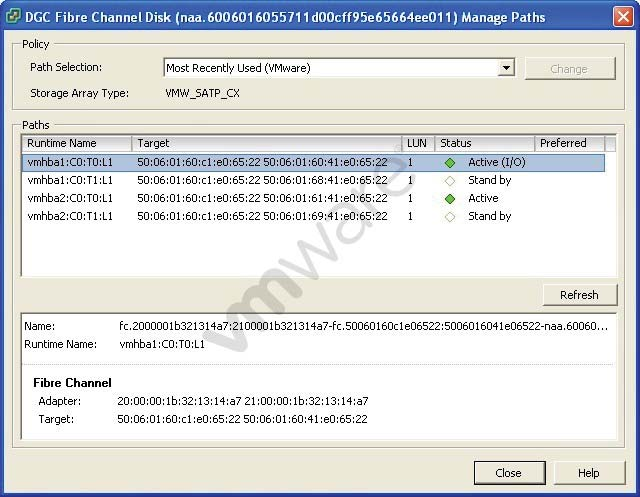Click the Refresh paths button
The width and height of the screenshot is (640, 497).
click(580, 295)
